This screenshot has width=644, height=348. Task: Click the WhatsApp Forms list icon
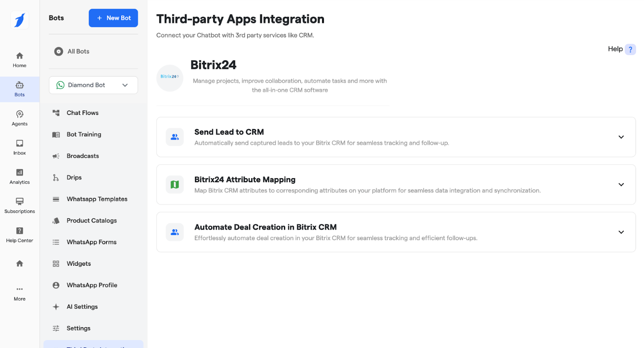[56, 242]
